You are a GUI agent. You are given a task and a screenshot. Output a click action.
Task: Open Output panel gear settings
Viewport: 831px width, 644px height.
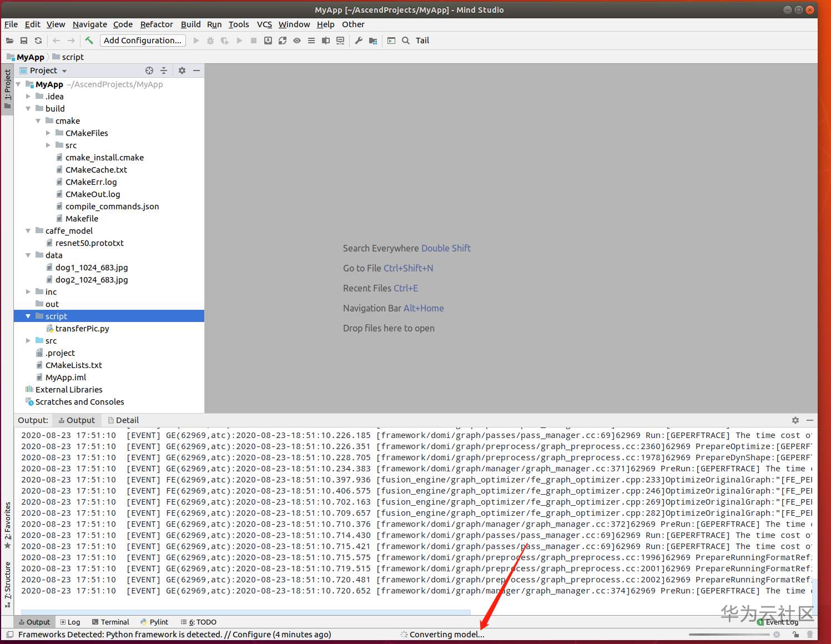(x=795, y=420)
